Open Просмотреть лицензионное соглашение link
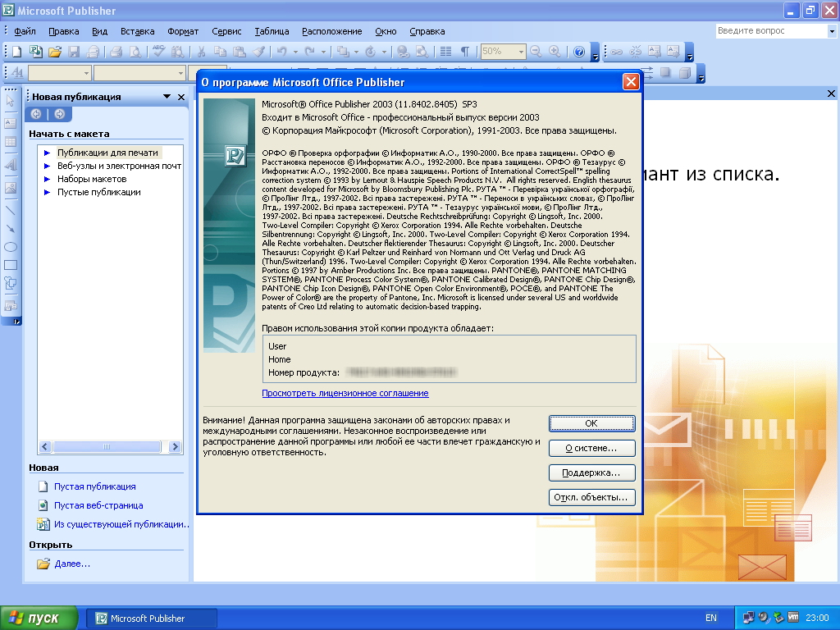The height and width of the screenshot is (630, 840). (x=345, y=393)
